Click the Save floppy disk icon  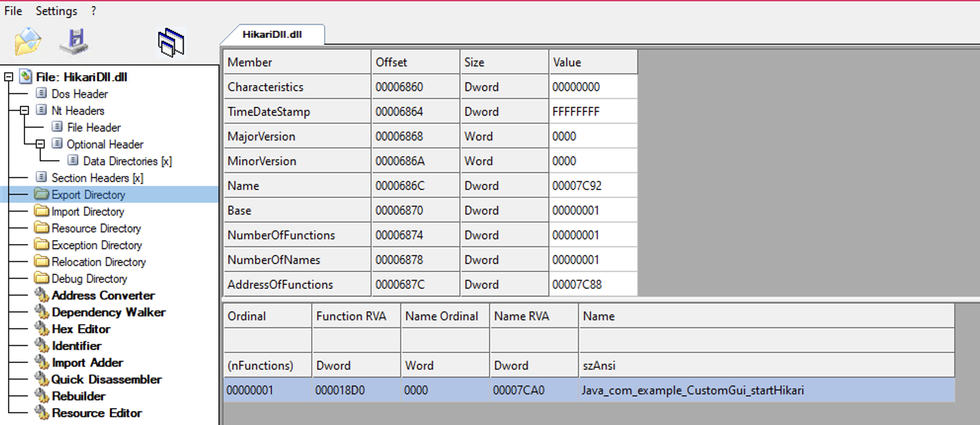pos(75,42)
